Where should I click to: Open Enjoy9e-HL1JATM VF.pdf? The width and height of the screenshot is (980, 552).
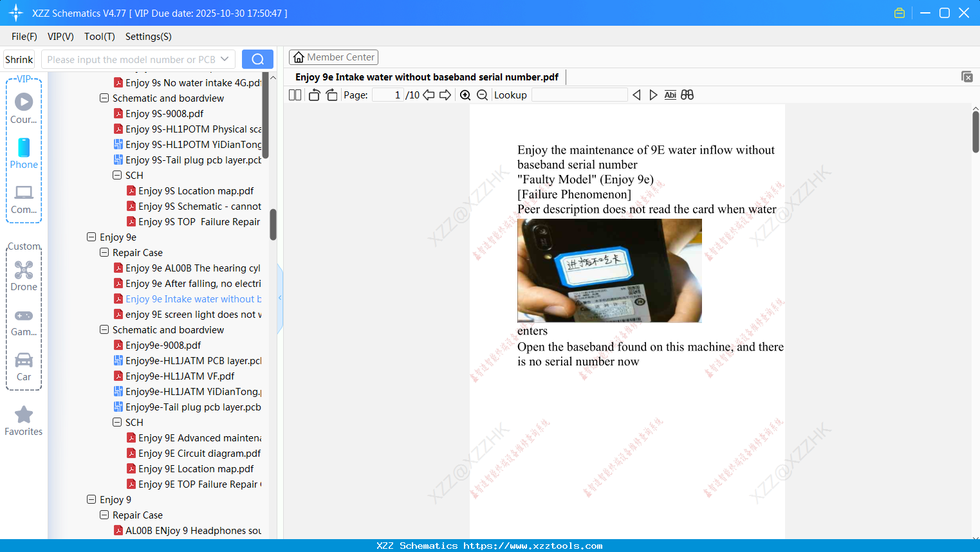[174, 376]
